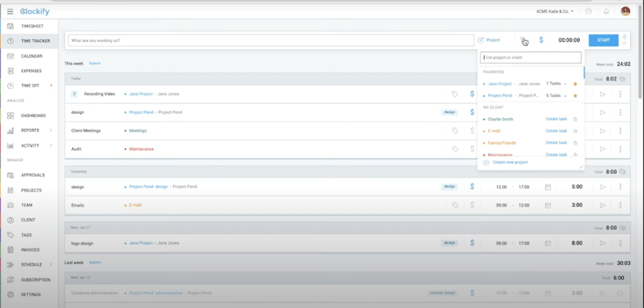Create task for E-mail project
Screen dimensions: 644x308
click(x=556, y=131)
